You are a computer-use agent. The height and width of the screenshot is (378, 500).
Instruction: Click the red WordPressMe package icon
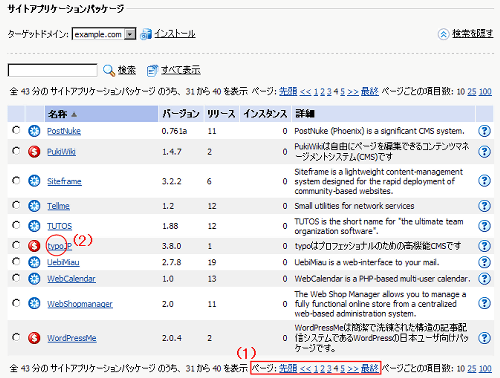pyautogui.click(x=34, y=338)
